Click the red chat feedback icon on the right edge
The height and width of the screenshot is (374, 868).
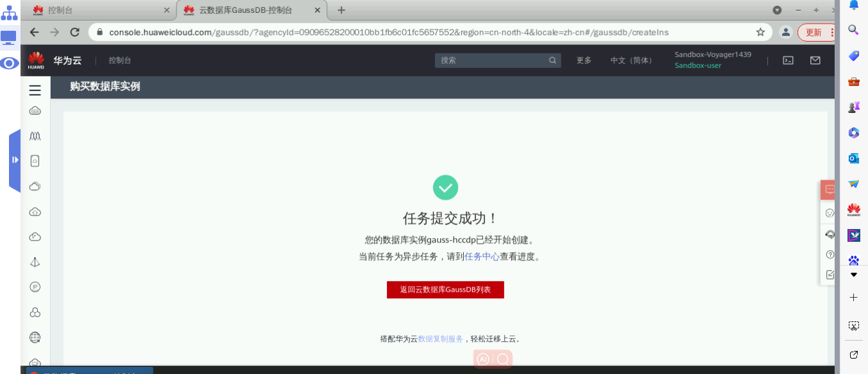(x=830, y=190)
